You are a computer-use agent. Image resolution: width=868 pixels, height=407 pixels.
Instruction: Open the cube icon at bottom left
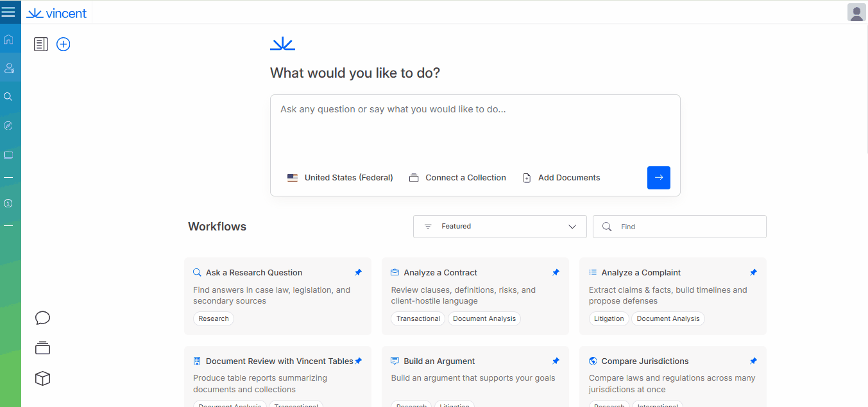42,379
